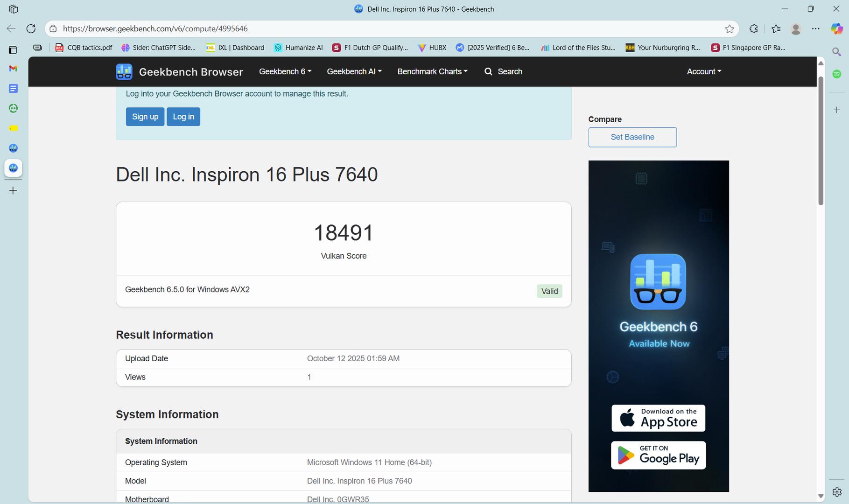The width and height of the screenshot is (849, 504).
Task: Click the Set Baseline button
Action: click(632, 137)
